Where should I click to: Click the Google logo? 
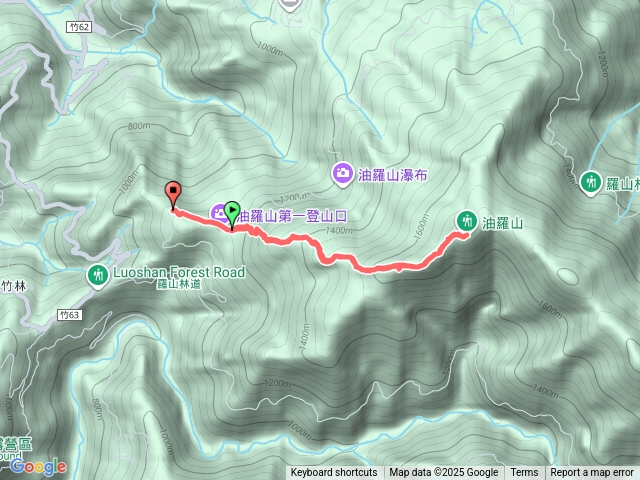(38, 467)
